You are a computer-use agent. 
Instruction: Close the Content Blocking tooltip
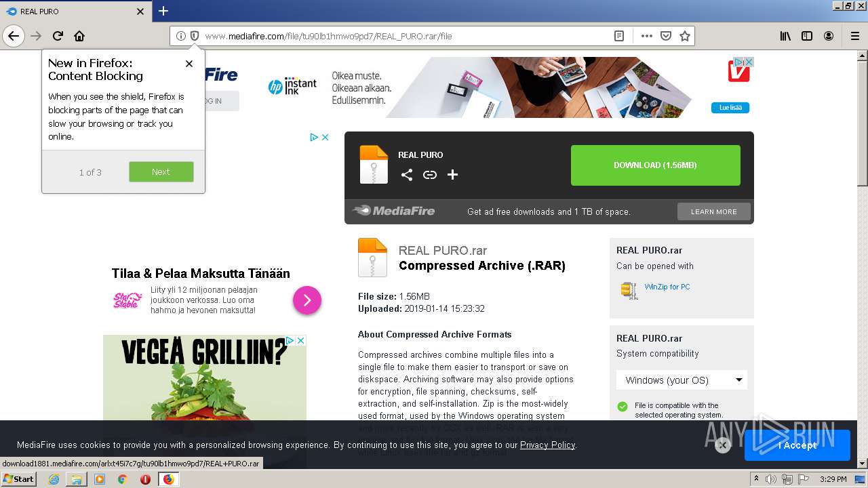(x=189, y=64)
